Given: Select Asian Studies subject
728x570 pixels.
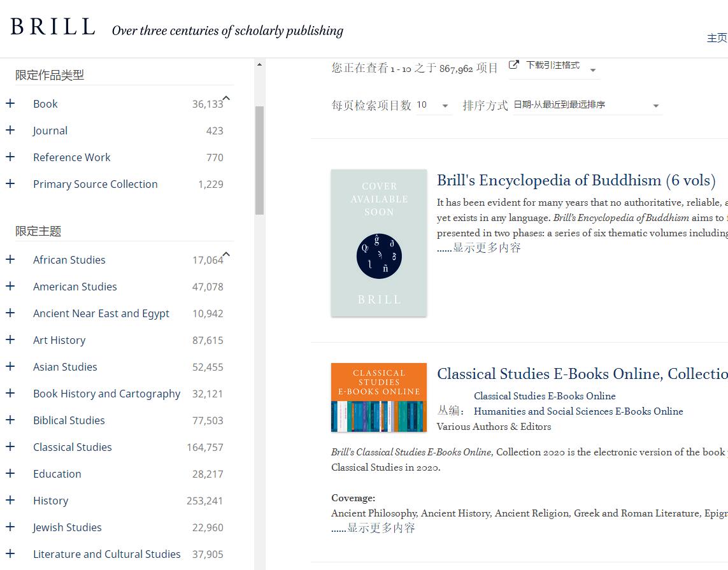Looking at the screenshot, I should [65, 367].
